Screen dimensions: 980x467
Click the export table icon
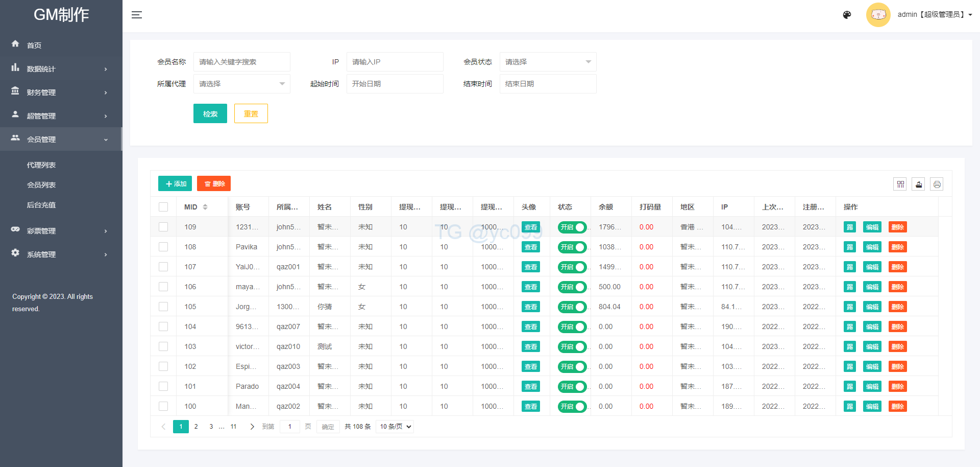tap(918, 184)
